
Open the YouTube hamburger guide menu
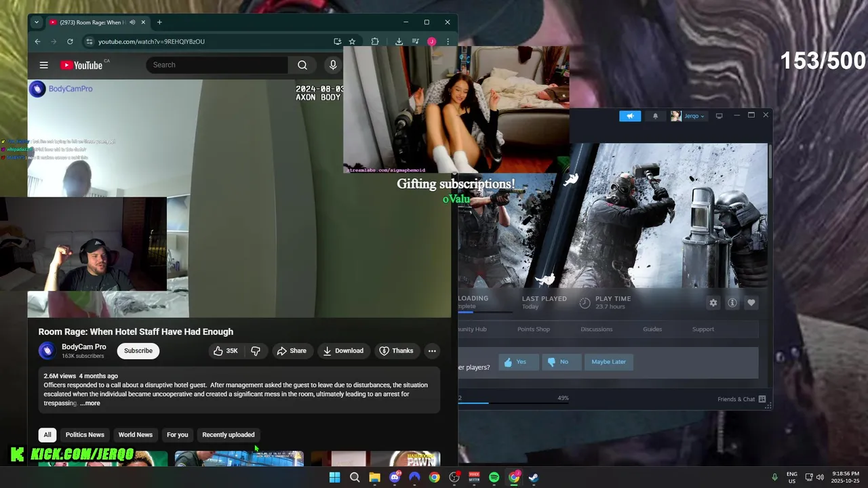[43, 65]
